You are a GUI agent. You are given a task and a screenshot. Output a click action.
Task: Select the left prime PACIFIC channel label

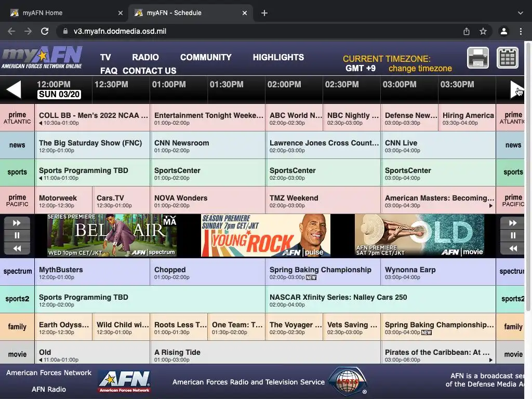click(x=17, y=200)
